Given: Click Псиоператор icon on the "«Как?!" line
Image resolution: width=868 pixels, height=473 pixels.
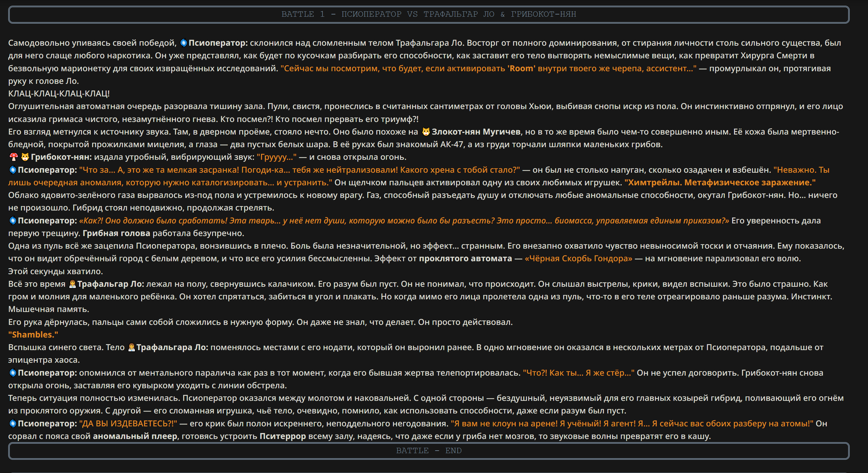Looking at the screenshot, I should click(x=13, y=221).
